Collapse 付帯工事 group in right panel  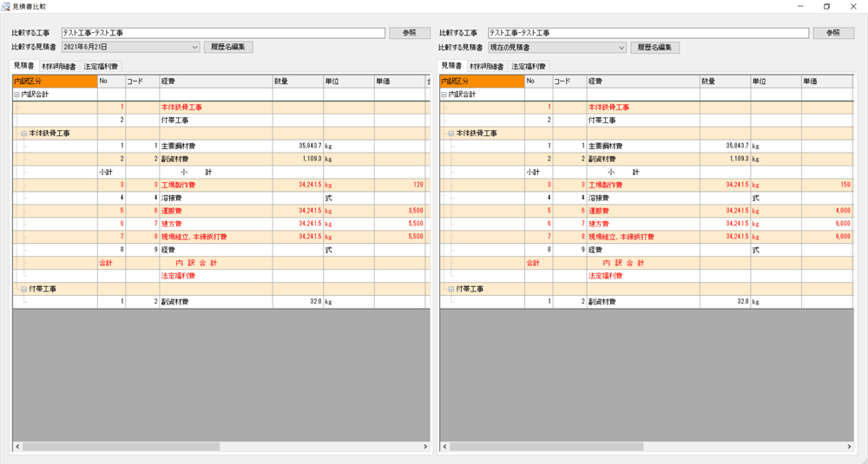pos(451,289)
